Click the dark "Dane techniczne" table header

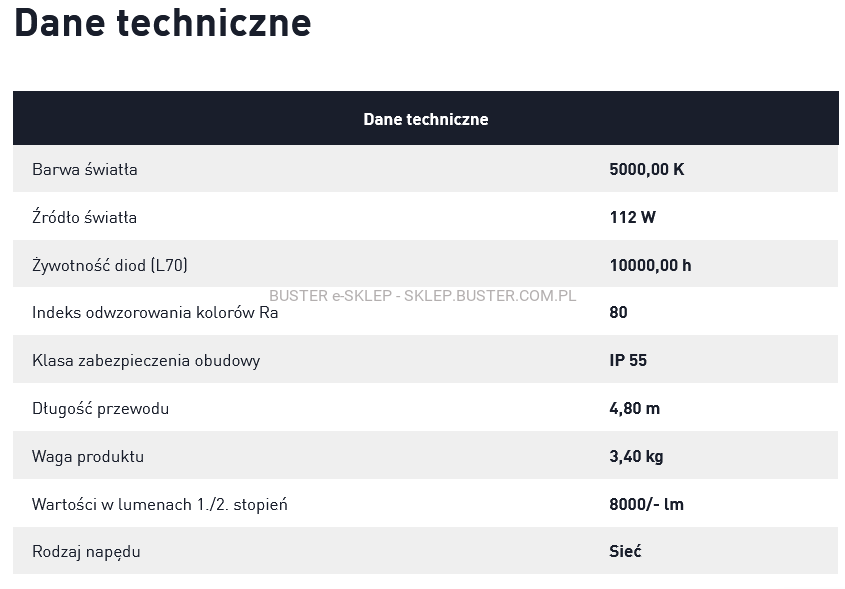[x=425, y=119]
